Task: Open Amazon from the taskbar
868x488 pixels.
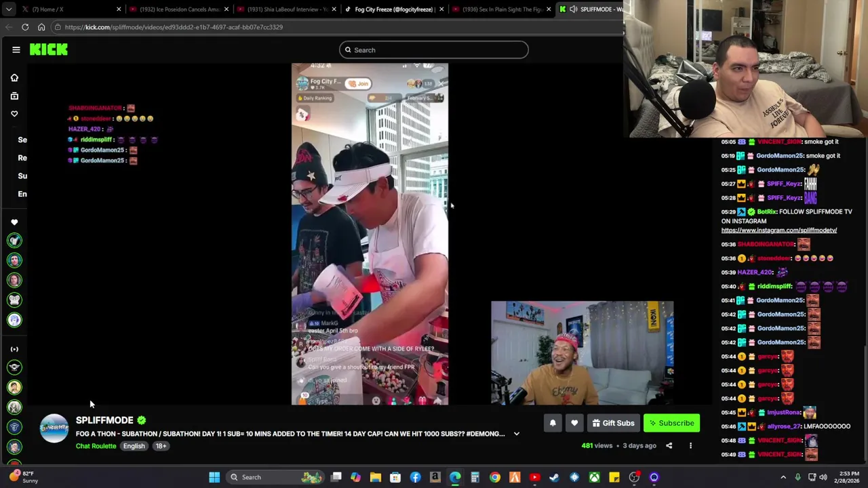Action: tap(435, 477)
